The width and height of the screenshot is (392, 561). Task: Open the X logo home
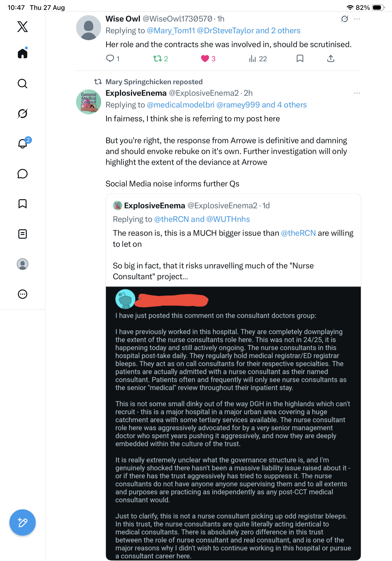23,27
